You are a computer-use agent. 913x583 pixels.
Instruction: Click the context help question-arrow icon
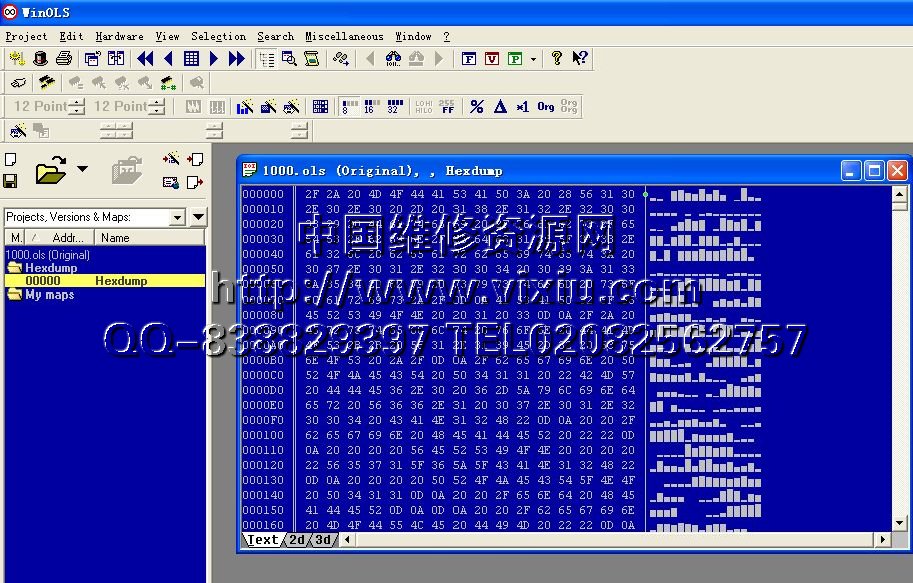(580, 59)
